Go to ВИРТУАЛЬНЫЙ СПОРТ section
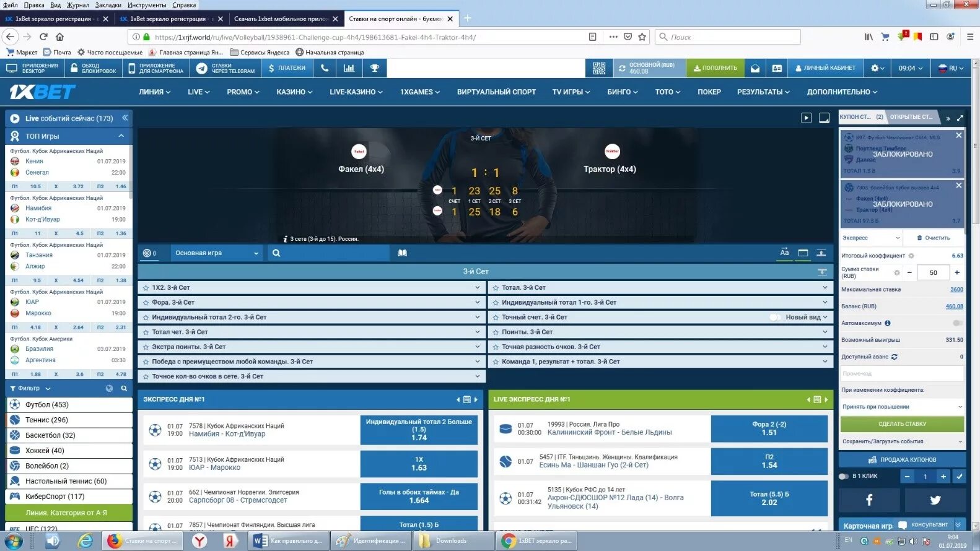This screenshot has height=551, width=980. point(496,92)
